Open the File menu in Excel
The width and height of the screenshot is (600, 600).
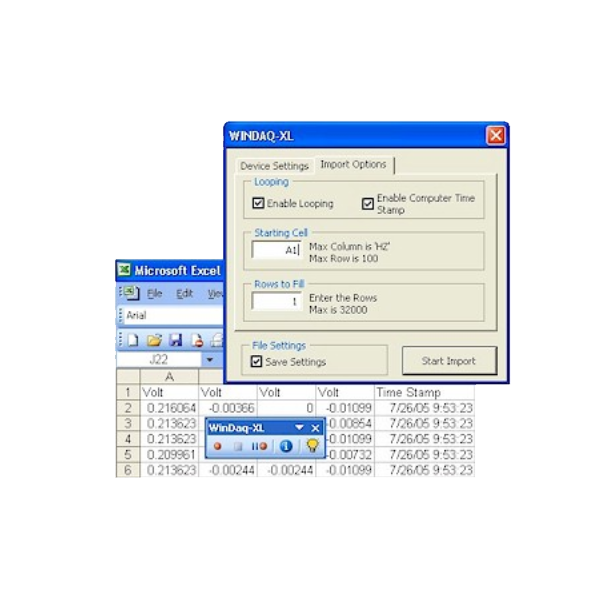[155, 293]
